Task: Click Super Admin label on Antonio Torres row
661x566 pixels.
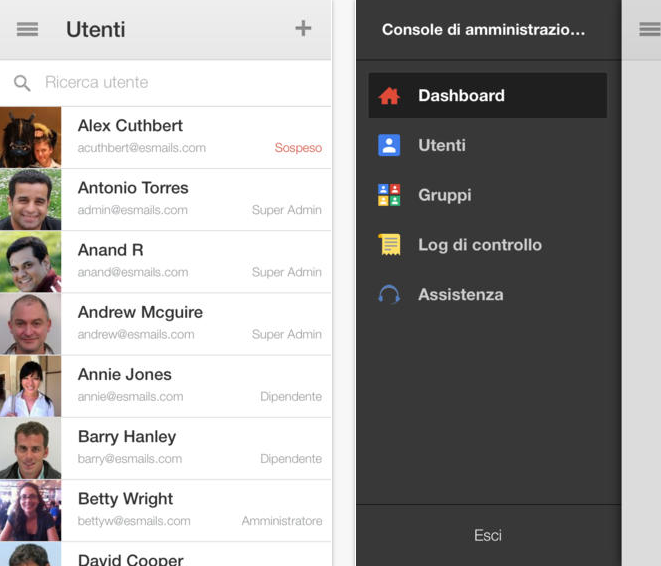Action: click(x=287, y=210)
